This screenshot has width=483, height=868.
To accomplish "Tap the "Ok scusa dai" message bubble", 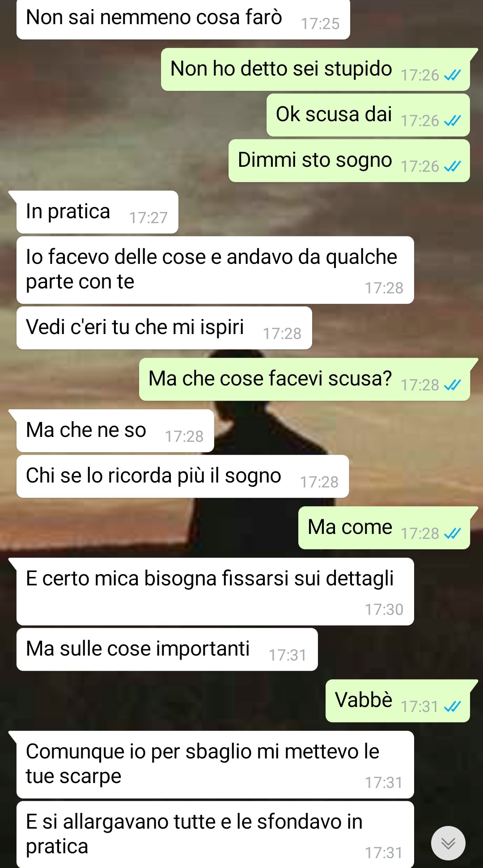I will click(368, 115).
